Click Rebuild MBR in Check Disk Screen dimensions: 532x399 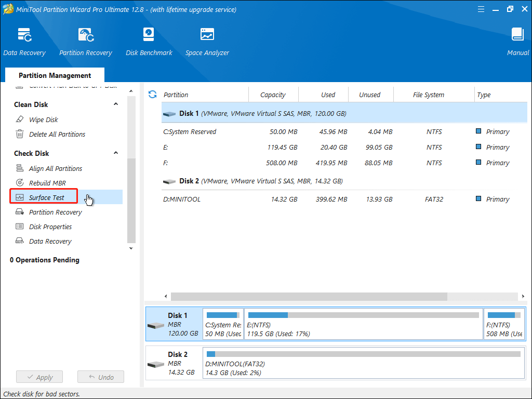pyautogui.click(x=47, y=183)
